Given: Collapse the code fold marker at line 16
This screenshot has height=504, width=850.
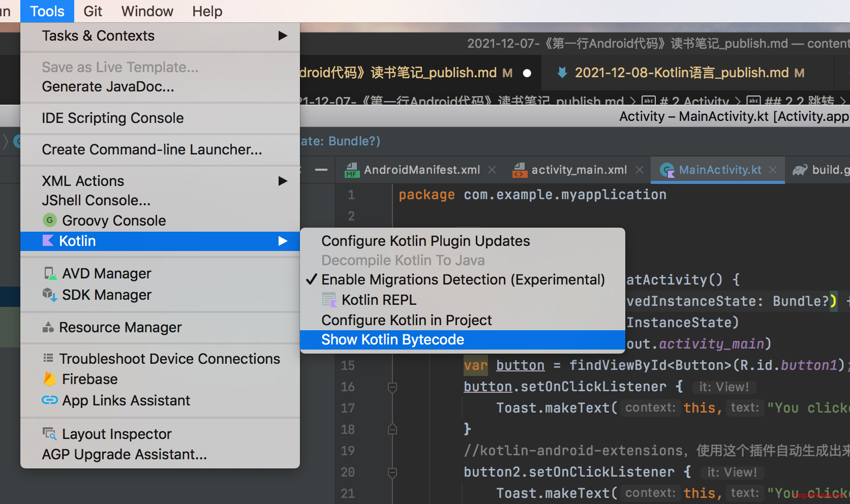Looking at the screenshot, I should 392,387.
